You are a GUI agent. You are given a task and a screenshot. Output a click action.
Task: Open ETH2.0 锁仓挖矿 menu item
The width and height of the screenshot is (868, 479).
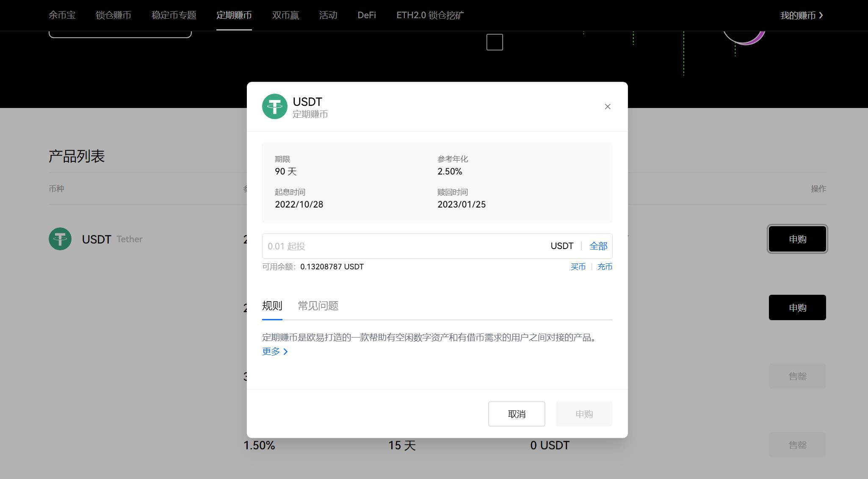click(x=430, y=15)
